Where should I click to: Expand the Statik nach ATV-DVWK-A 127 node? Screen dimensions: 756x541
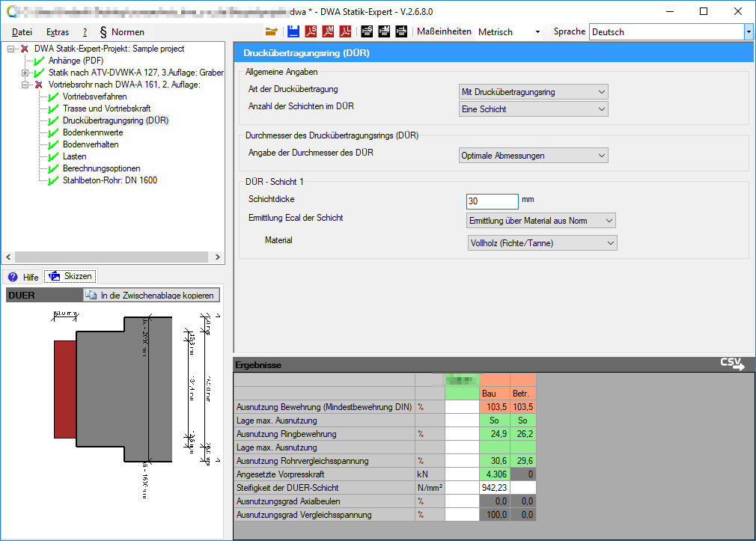tap(25, 73)
